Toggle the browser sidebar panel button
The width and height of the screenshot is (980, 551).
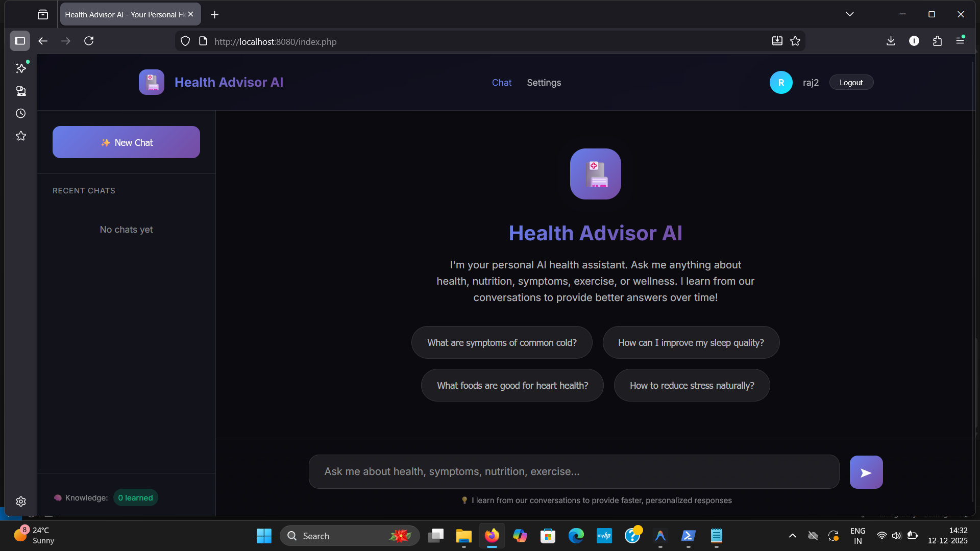[x=20, y=41]
